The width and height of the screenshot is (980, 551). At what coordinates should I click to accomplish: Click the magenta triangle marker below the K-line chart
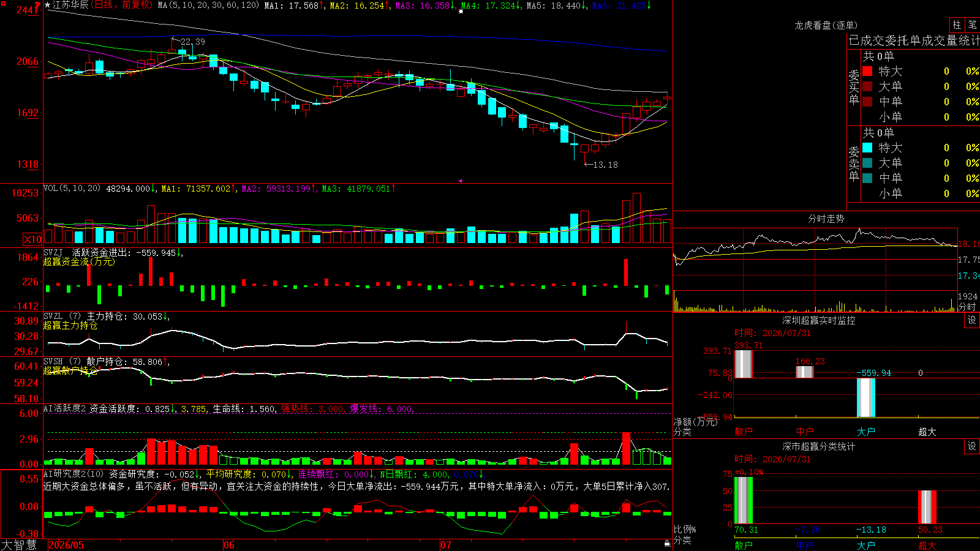click(460, 181)
